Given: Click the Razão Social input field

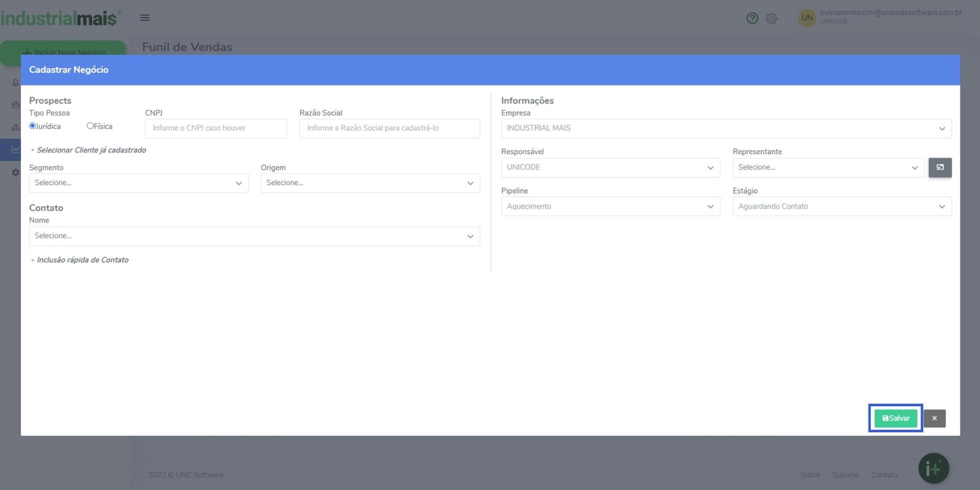Looking at the screenshot, I should (x=389, y=129).
